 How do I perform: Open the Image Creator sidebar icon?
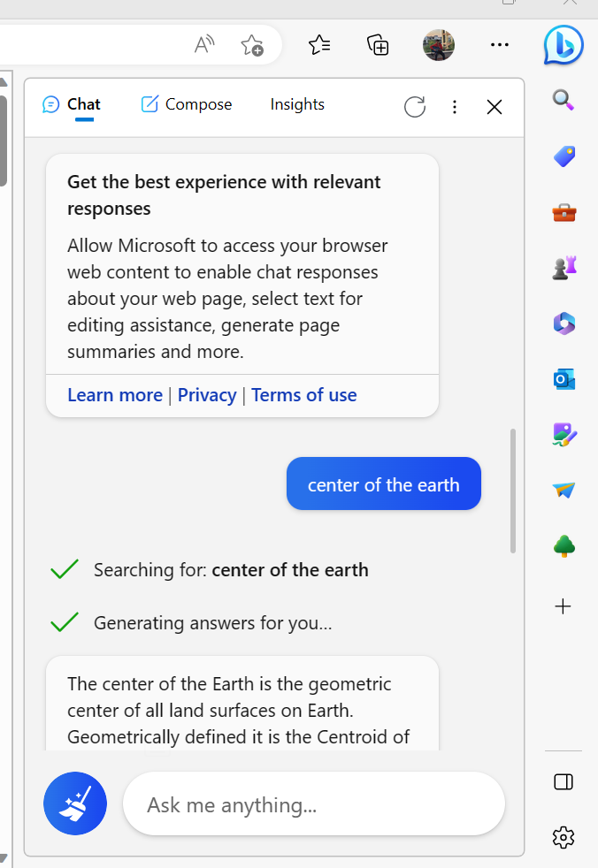tap(563, 434)
